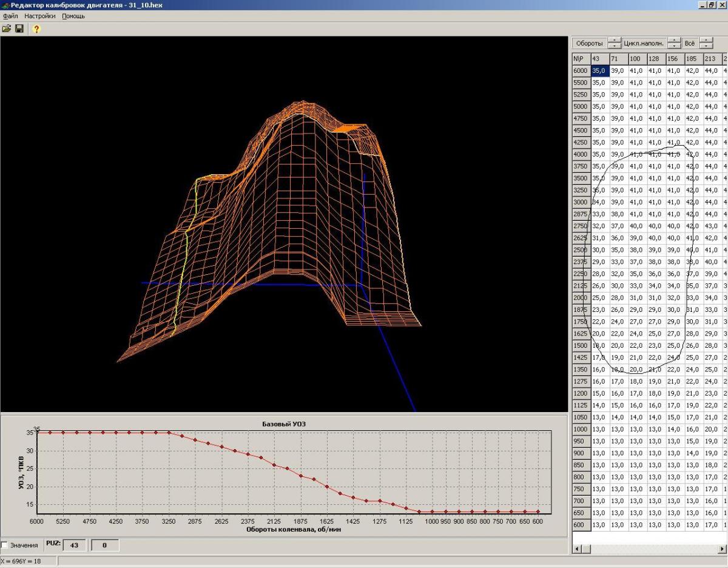The height and width of the screenshot is (568, 728).
Task: Click down arrow of Цикл.наполн. stepper
Action: click(x=674, y=46)
